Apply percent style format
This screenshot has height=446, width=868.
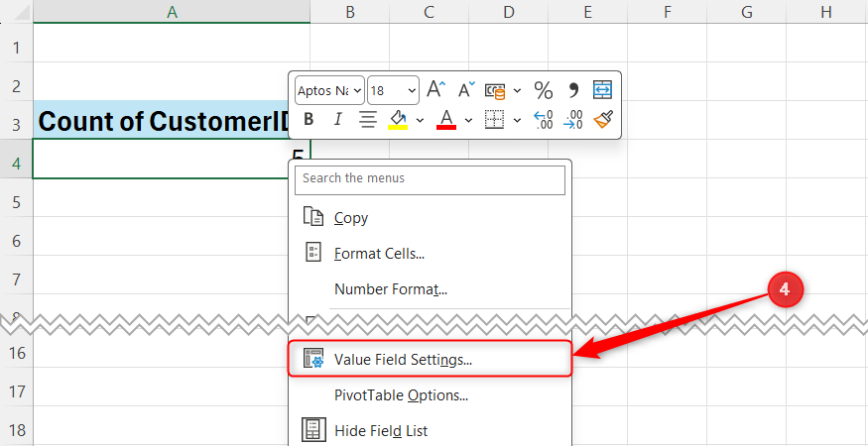click(x=543, y=90)
